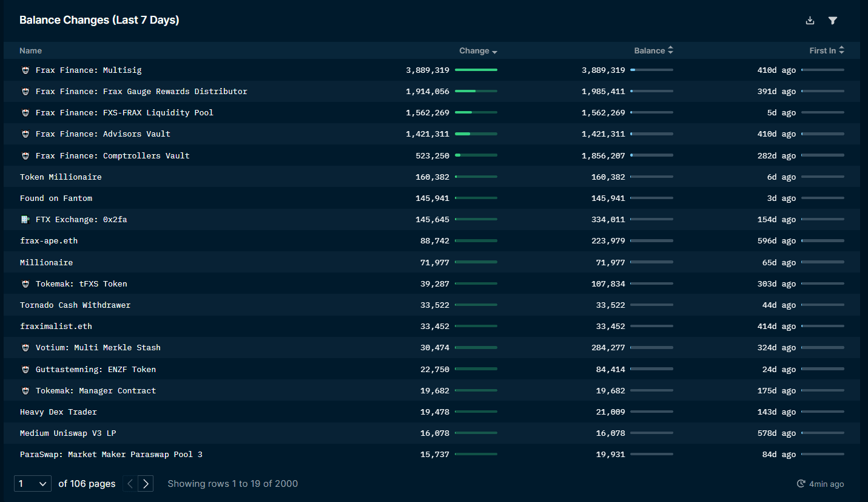Open ParaSwap Market Maker Pool 3 address
This screenshot has width=868, height=502.
click(x=111, y=455)
